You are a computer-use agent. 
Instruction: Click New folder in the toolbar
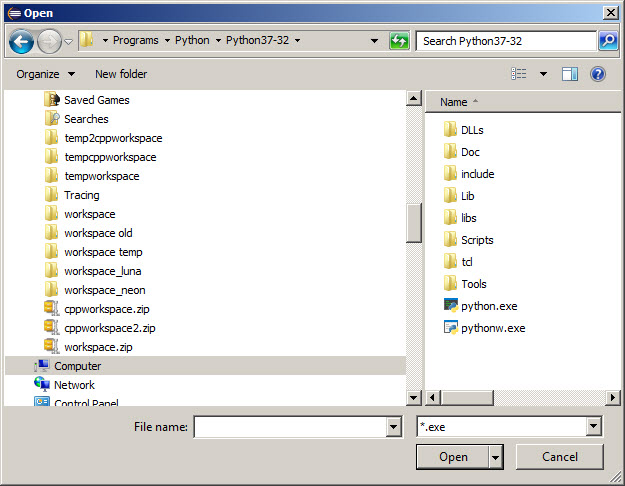coord(121,74)
